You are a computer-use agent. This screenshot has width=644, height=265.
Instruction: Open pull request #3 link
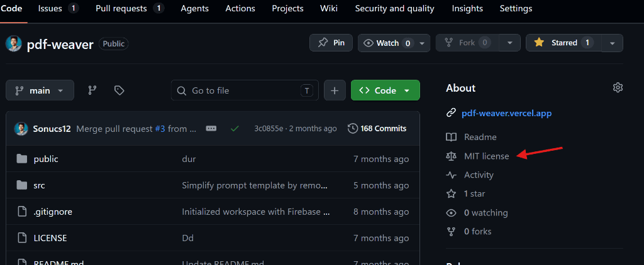160,128
